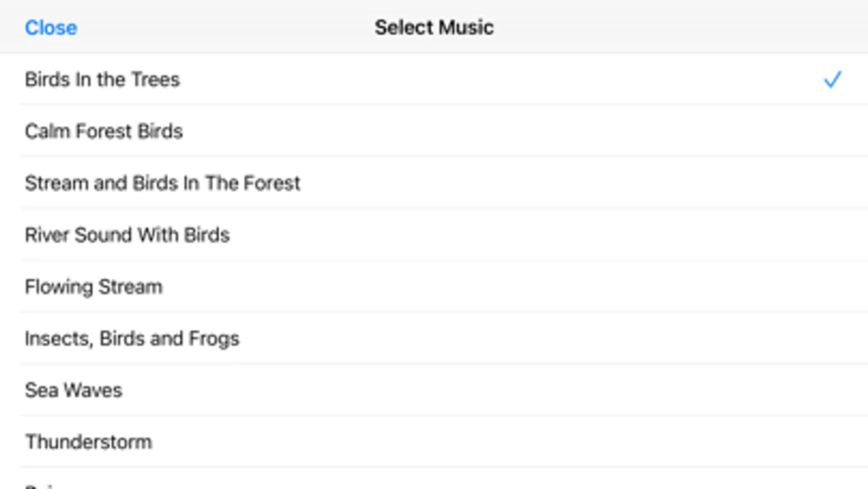Tap the Stream and Birds In The Forest row
This screenshot has width=868, height=489.
click(x=434, y=183)
